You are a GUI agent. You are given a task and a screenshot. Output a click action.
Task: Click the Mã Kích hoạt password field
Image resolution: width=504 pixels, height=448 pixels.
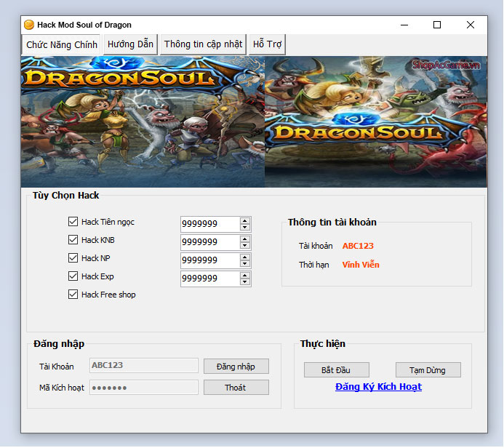[x=143, y=388]
